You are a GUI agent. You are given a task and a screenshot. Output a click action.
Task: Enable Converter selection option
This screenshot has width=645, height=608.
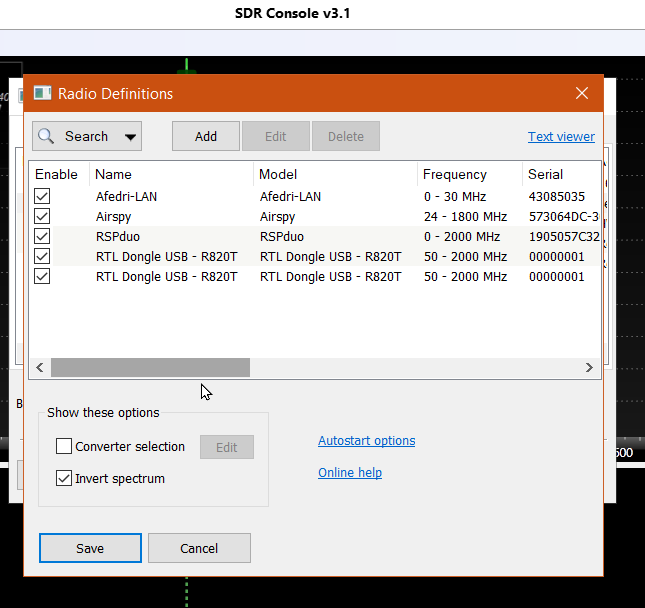pos(64,447)
